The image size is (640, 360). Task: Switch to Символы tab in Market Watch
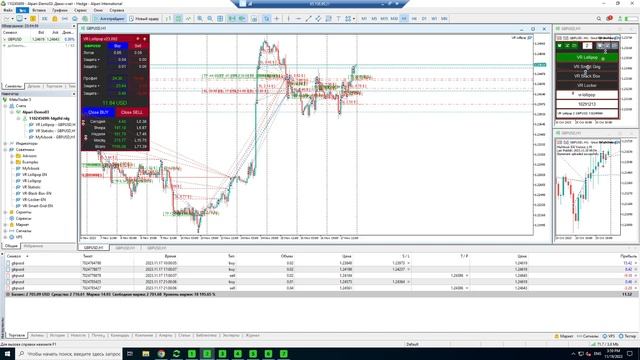(13, 86)
